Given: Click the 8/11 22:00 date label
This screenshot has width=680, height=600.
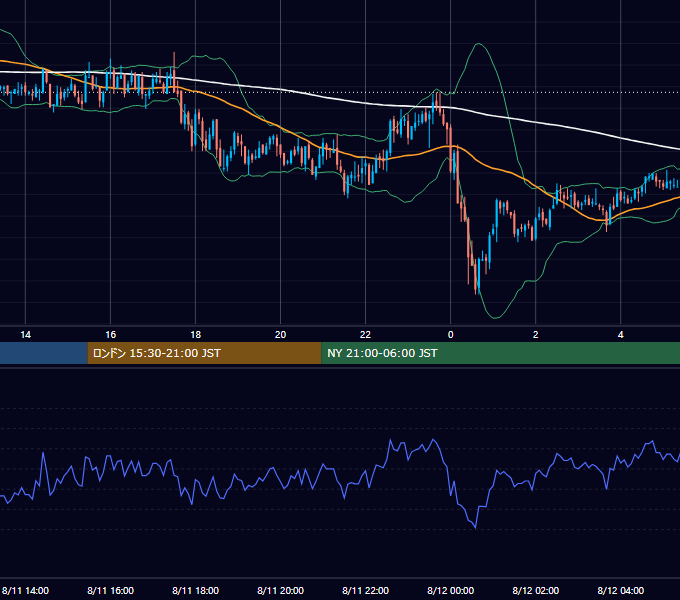Looking at the screenshot, I should coord(366,590).
